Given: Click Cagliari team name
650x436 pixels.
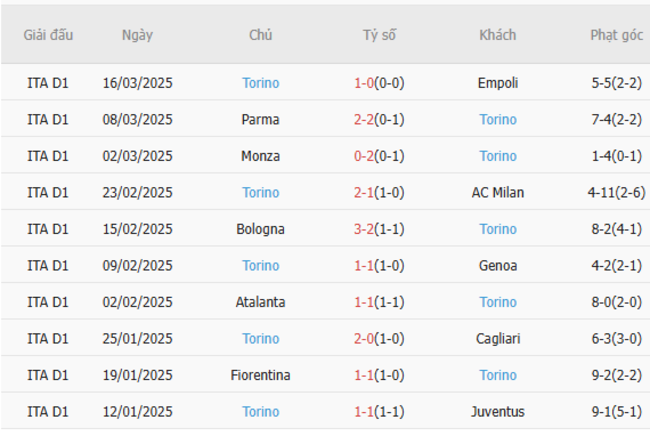Looking at the screenshot, I should click(x=497, y=338).
